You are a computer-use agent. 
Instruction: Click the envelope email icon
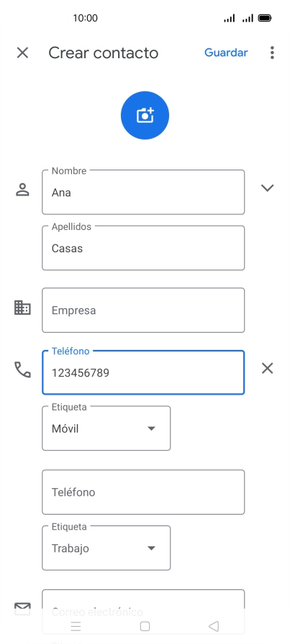[x=22, y=608]
